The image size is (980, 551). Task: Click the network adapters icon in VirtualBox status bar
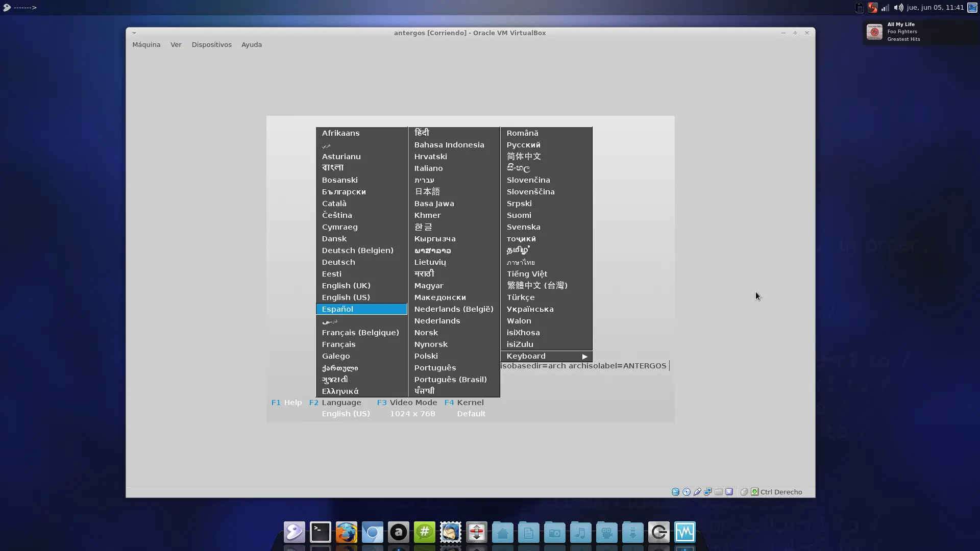[x=708, y=492]
